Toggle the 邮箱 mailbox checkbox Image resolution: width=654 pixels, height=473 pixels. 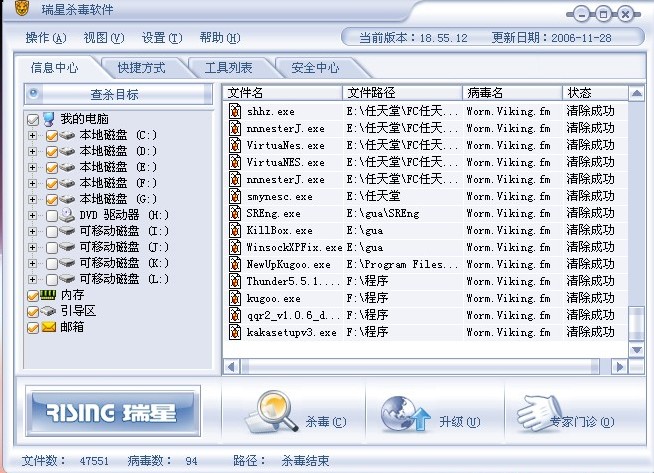click(x=33, y=328)
